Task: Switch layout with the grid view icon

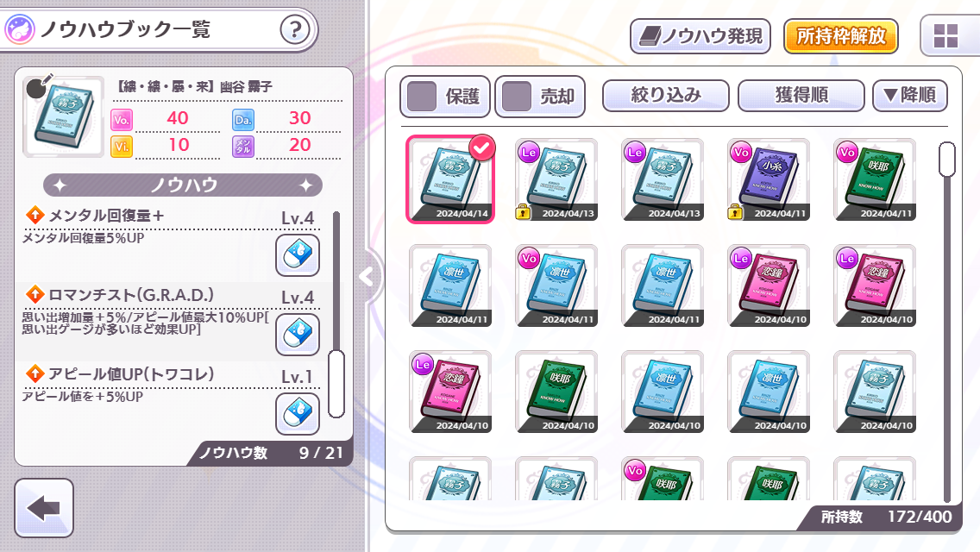Action: click(x=945, y=36)
